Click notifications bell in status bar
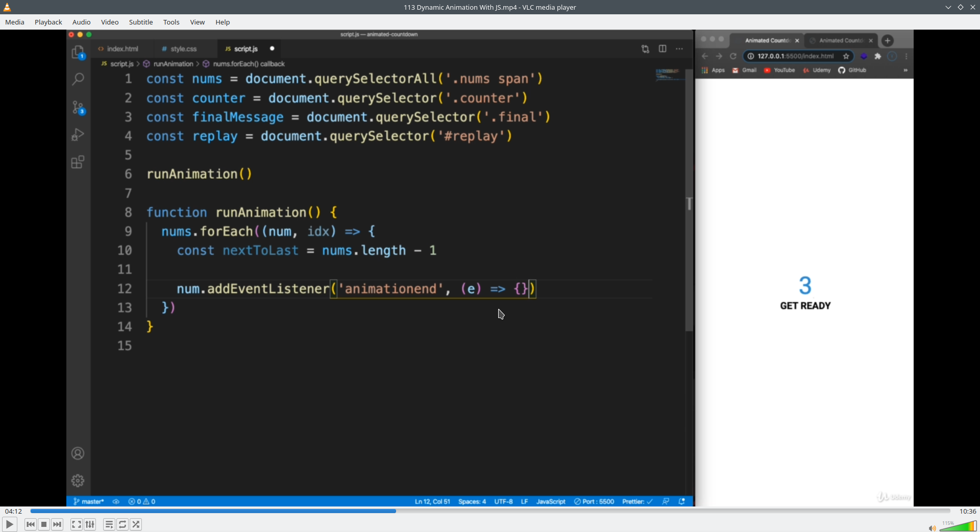980x532 pixels. (x=682, y=501)
